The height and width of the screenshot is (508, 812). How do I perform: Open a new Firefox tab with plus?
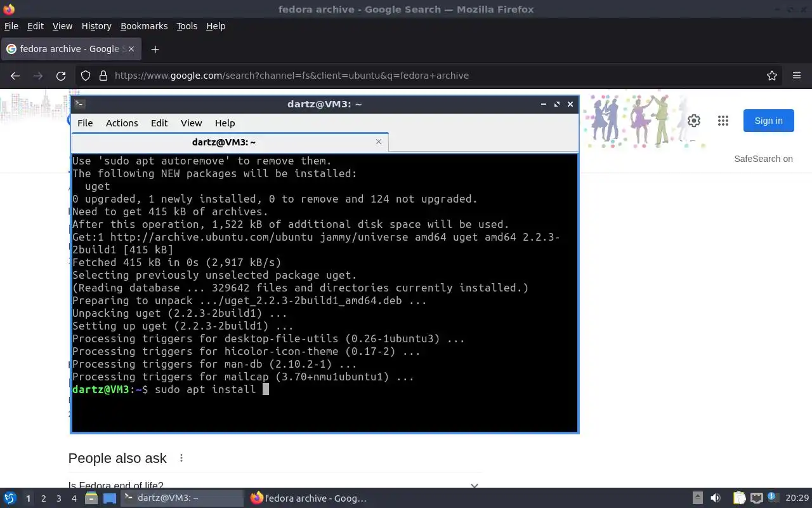pos(155,49)
